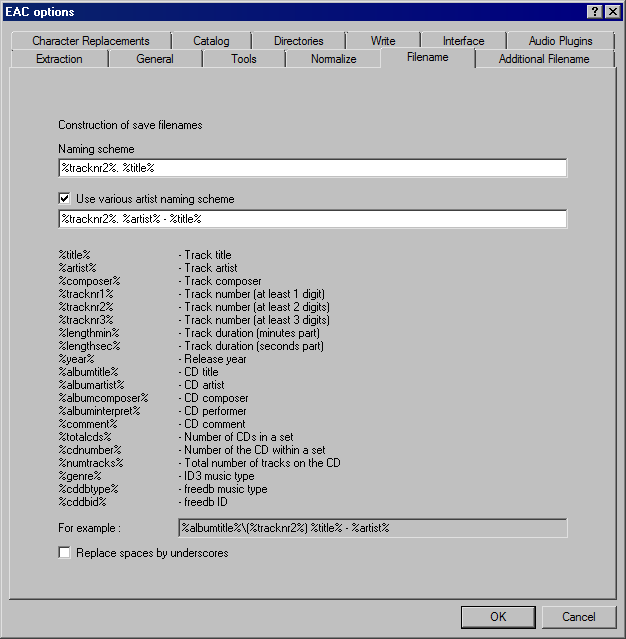
Task: Click the %cddbtype% placeholder text
Action: click(x=88, y=489)
